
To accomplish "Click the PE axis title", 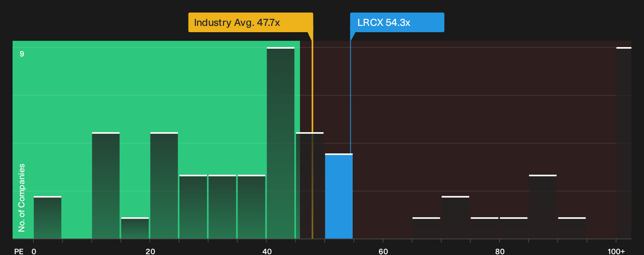I will (x=19, y=251).
